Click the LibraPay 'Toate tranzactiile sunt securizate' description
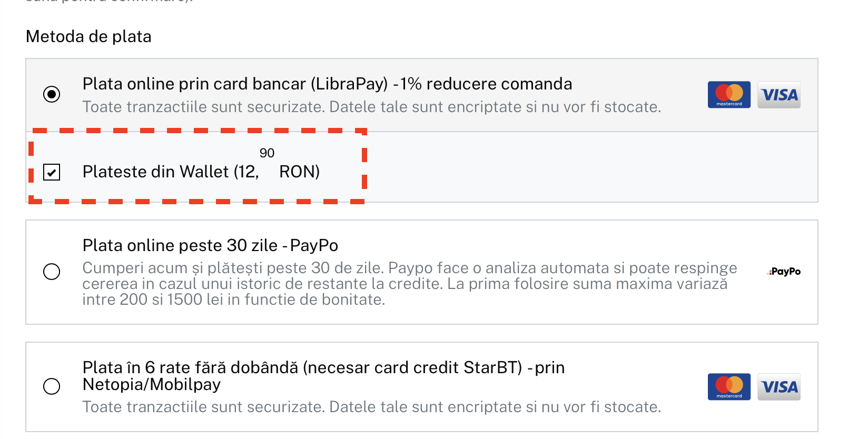The width and height of the screenshot is (868, 439). (x=371, y=107)
